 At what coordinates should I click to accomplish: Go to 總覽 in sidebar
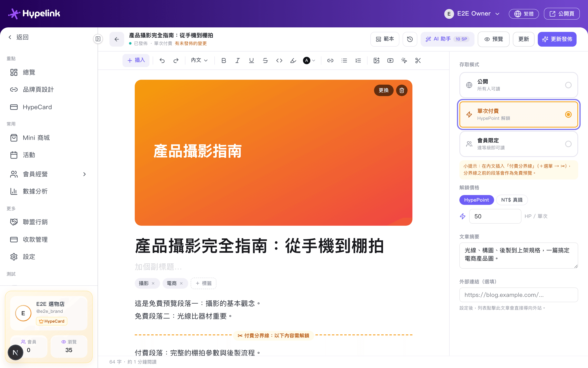coord(49,72)
